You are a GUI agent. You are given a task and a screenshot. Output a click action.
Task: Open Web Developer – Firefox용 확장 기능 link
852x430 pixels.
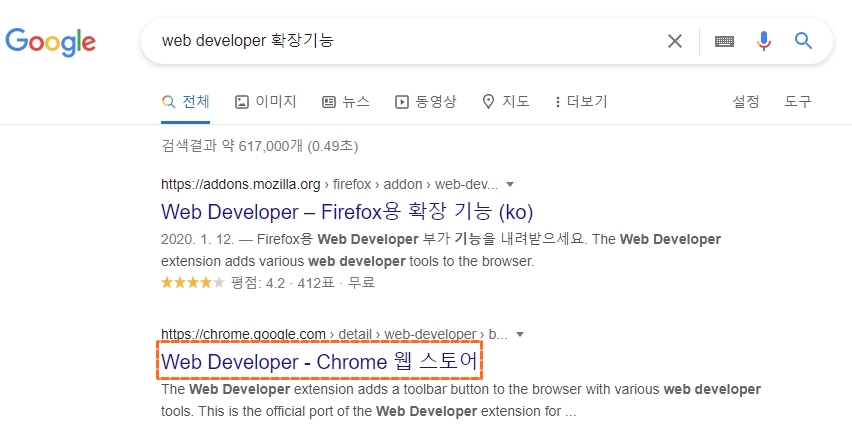click(x=347, y=211)
